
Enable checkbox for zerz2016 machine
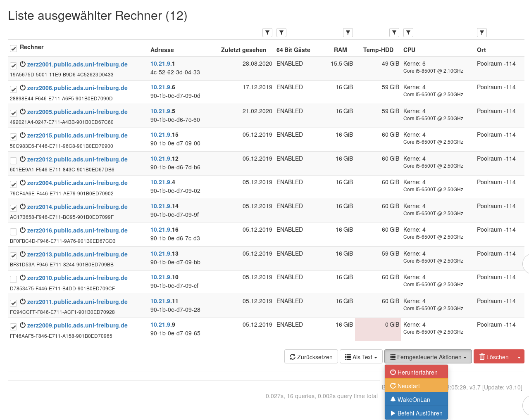[x=14, y=232]
